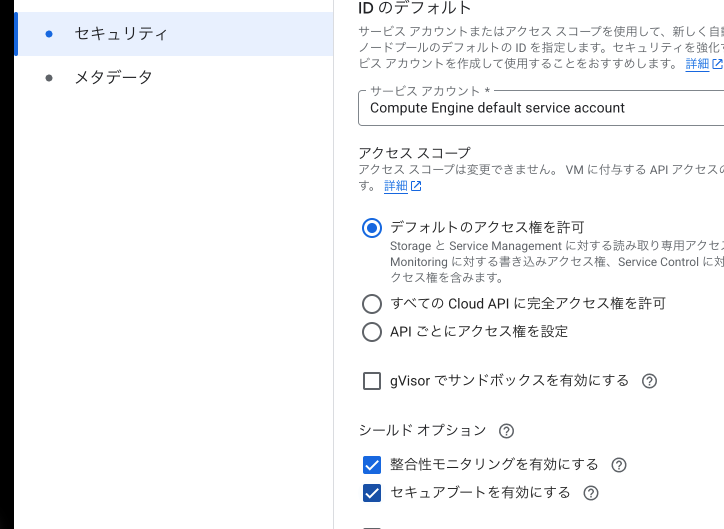
Task: Enable the gVisor sandbox checkbox
Action: 372,381
